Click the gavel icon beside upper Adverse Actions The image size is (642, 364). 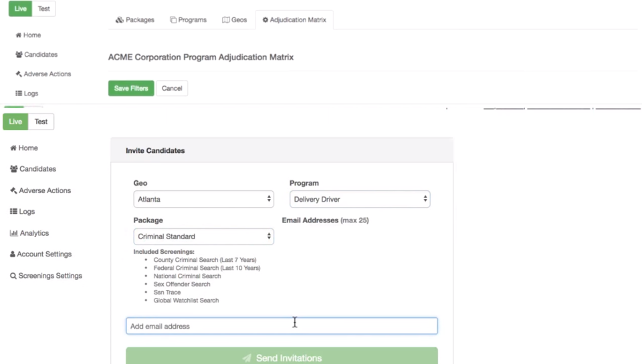click(x=19, y=74)
